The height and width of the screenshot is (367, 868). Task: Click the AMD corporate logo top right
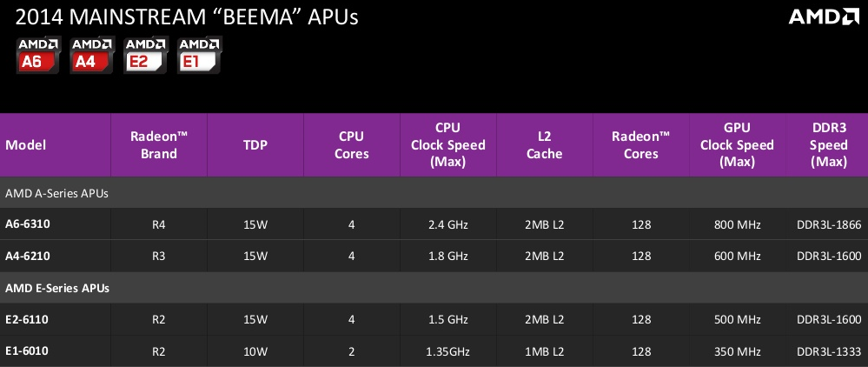[821, 17]
